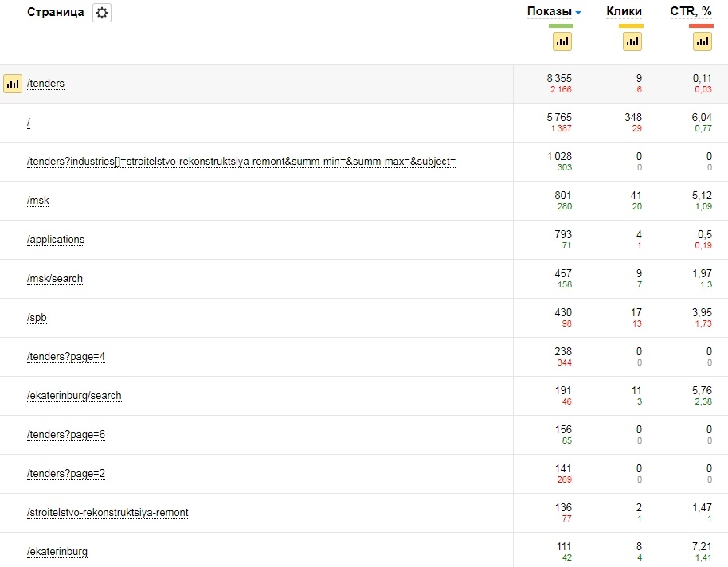Open the root / page link
Viewport: 728px width, 567px height.
[29, 122]
